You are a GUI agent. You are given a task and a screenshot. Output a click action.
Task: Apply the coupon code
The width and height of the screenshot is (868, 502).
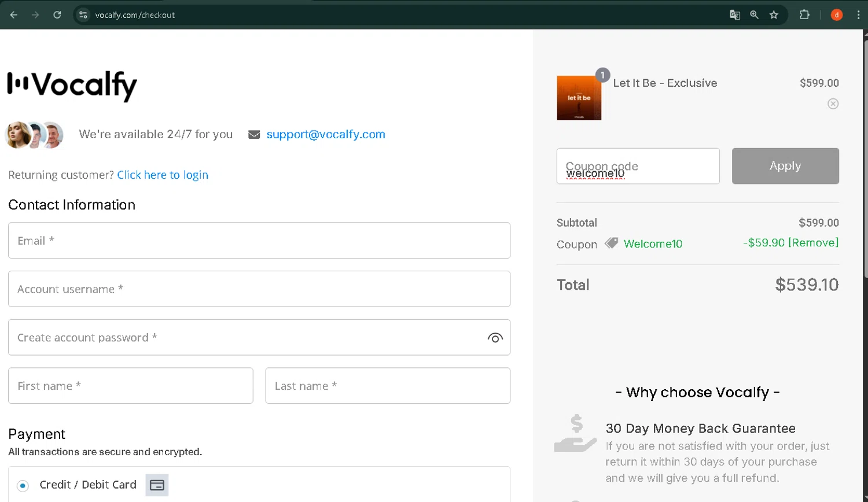(785, 166)
